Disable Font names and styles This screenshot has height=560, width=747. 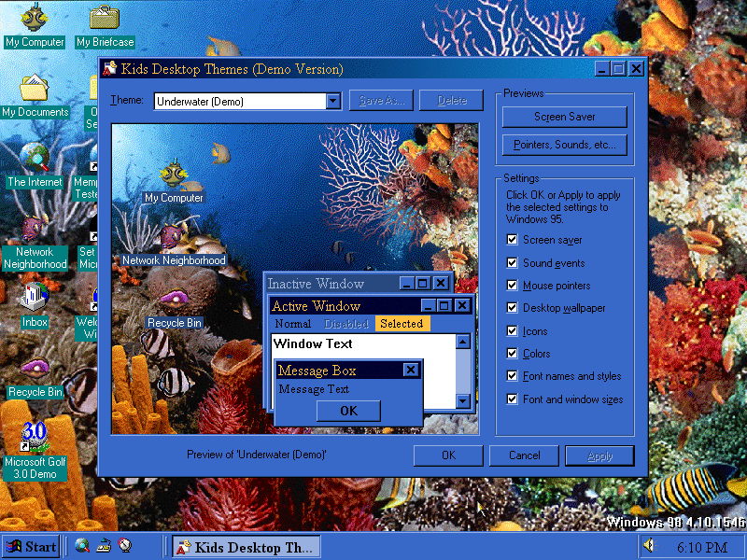[x=512, y=376]
